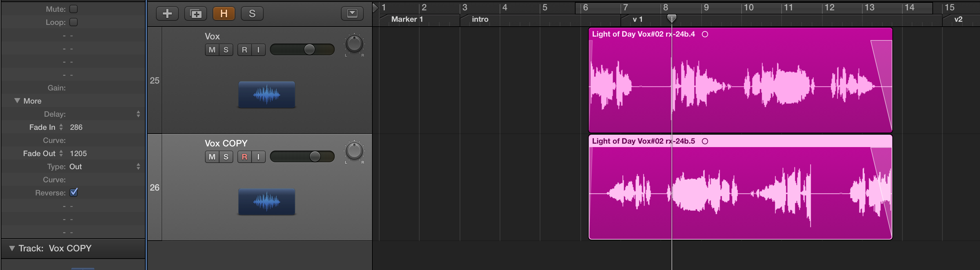Click the Vox COPY volume slider
The image size is (980, 270).
(x=302, y=156)
